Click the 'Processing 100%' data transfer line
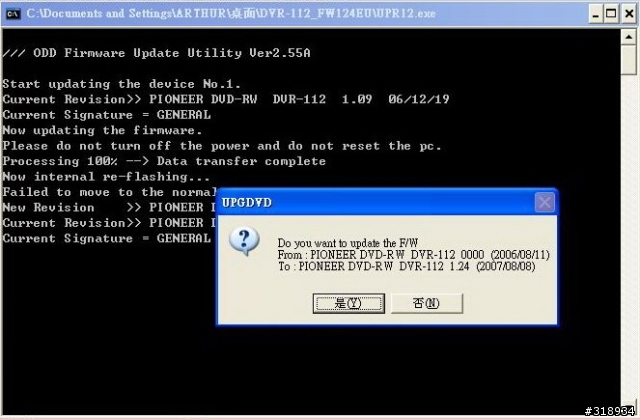Image resolution: width=640 pixels, height=419 pixels. pyautogui.click(x=164, y=161)
